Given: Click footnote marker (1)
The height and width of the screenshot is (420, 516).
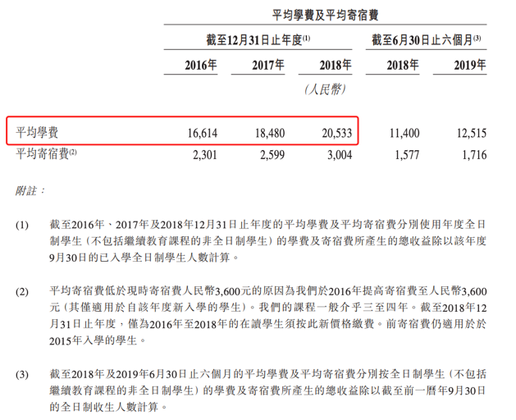Looking at the screenshot, I should click(x=22, y=225).
